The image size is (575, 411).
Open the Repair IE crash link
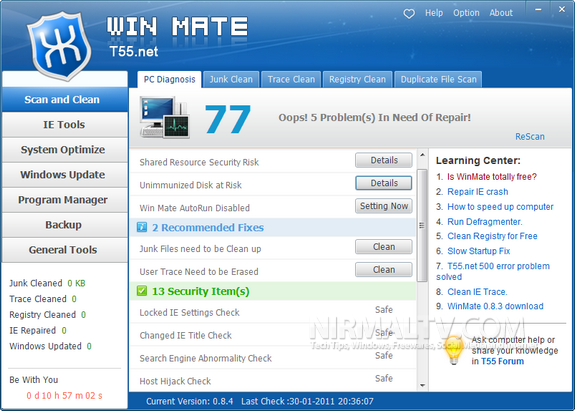tap(477, 192)
